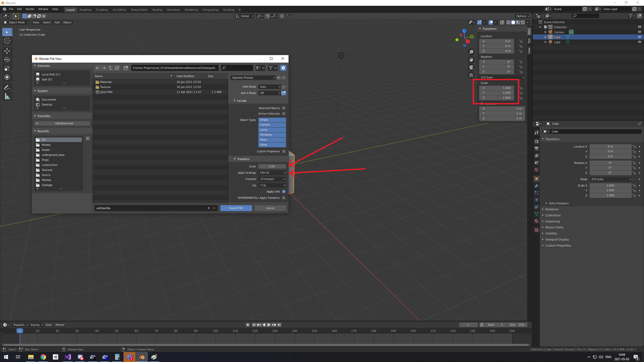
Task: Open the Physics Properties tab
Action: [536, 200]
